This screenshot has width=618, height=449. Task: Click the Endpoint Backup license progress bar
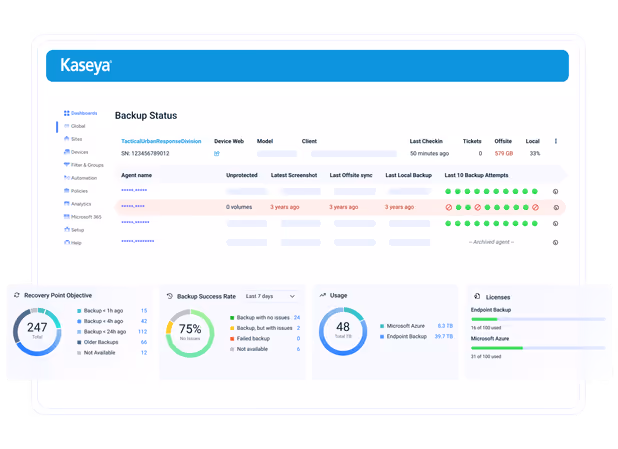[538, 319]
